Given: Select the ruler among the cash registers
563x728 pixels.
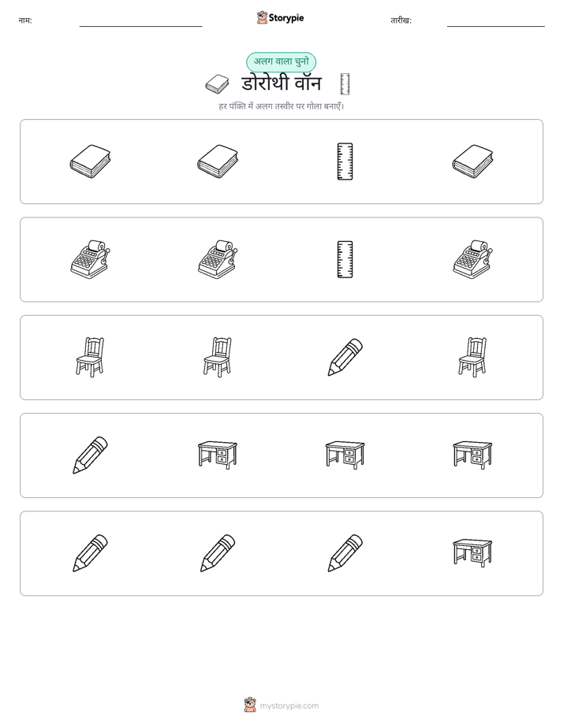Looking at the screenshot, I should 345,259.
